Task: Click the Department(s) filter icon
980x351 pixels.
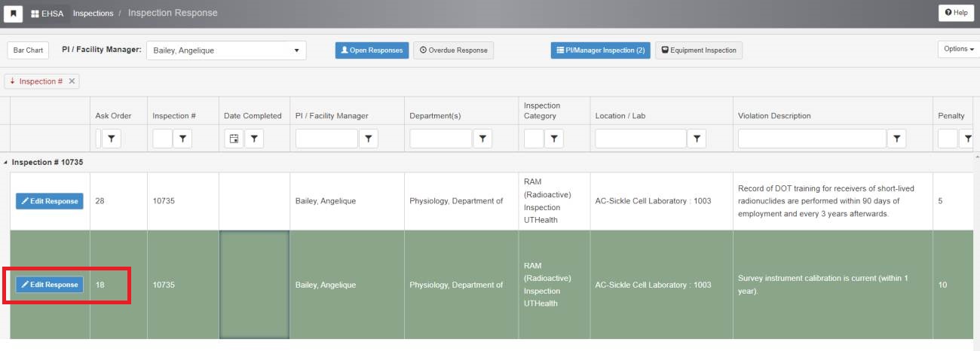Action: click(482, 139)
